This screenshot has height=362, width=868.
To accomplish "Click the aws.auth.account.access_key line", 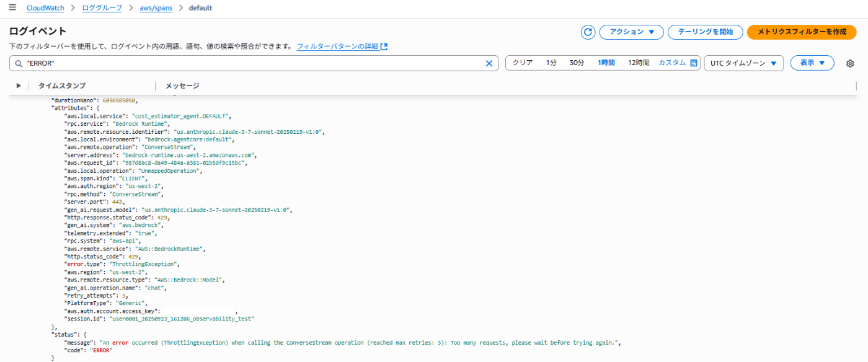I will 151,311.
